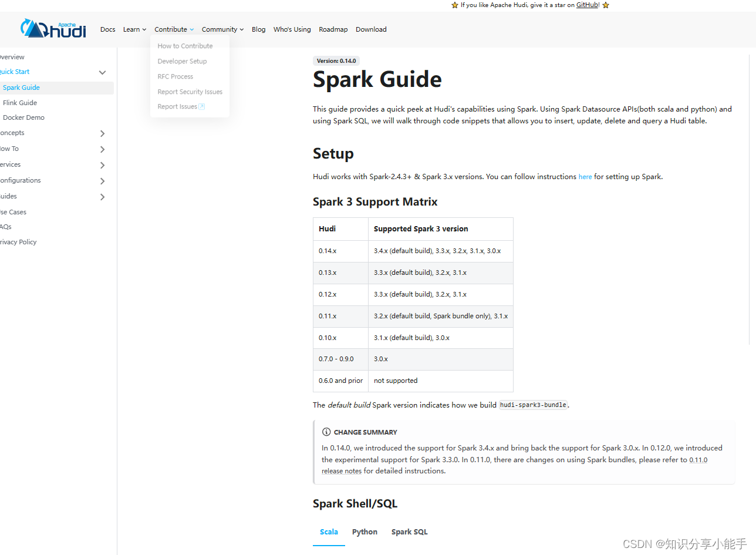The height and width of the screenshot is (555, 756).
Task: Open Docker Demo in the sidebar
Action: click(x=23, y=117)
